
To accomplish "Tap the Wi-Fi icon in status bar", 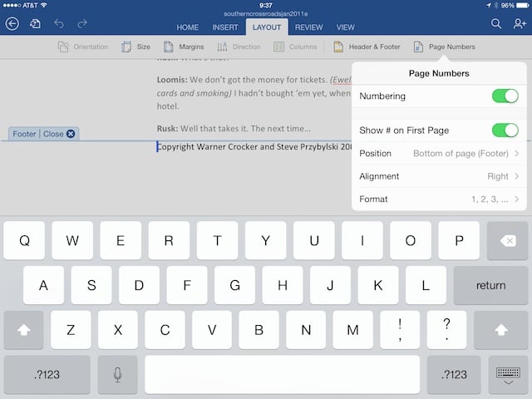I will pyautogui.click(x=43, y=6).
